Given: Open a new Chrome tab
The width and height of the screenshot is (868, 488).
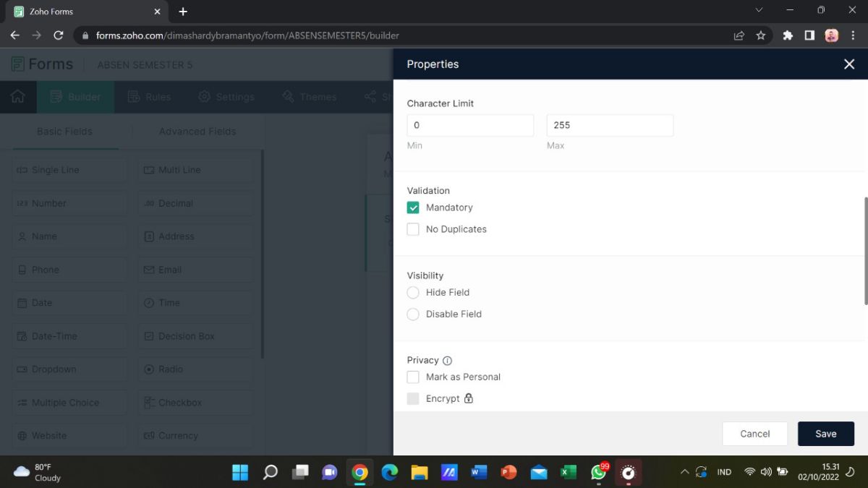Looking at the screenshot, I should click(183, 12).
